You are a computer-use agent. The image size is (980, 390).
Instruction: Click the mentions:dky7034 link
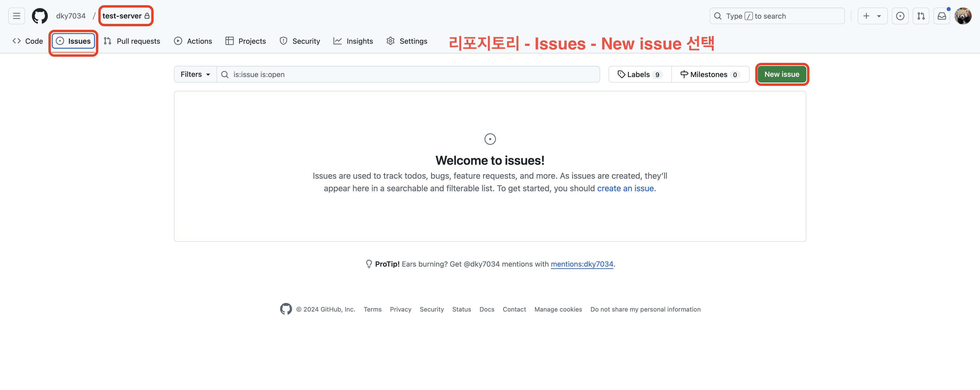pyautogui.click(x=582, y=264)
